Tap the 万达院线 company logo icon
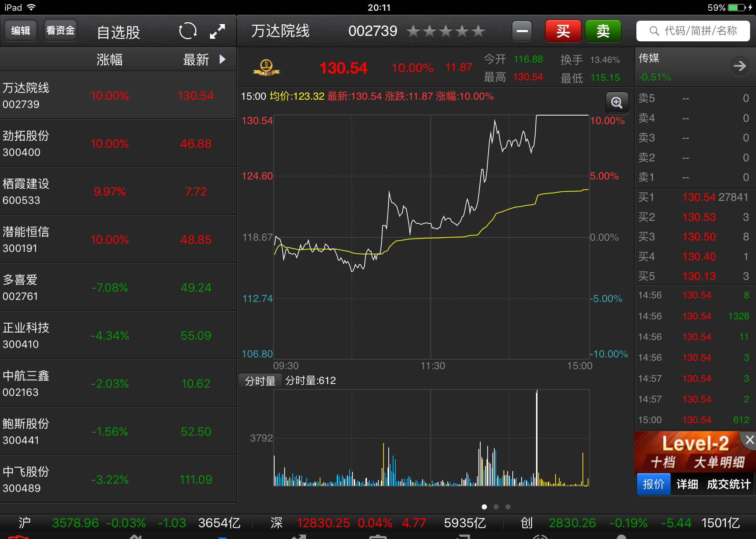This screenshot has width=756, height=539. pyautogui.click(x=267, y=68)
